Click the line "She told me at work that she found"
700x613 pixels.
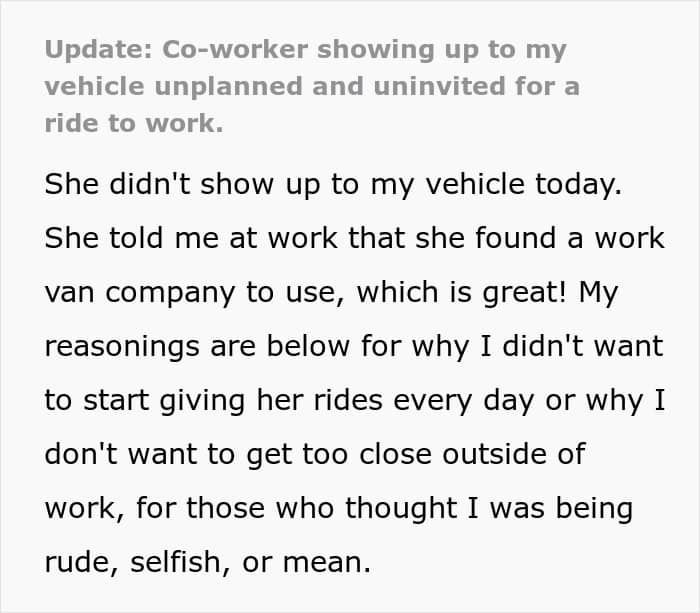click(300, 238)
